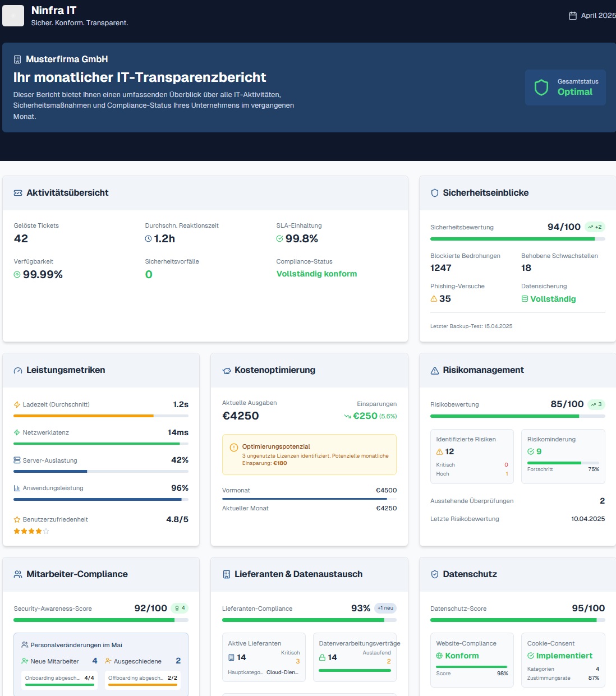616x696 pixels.
Task: Click the 'Vollständig konform' compliance status text
Action: [316, 274]
